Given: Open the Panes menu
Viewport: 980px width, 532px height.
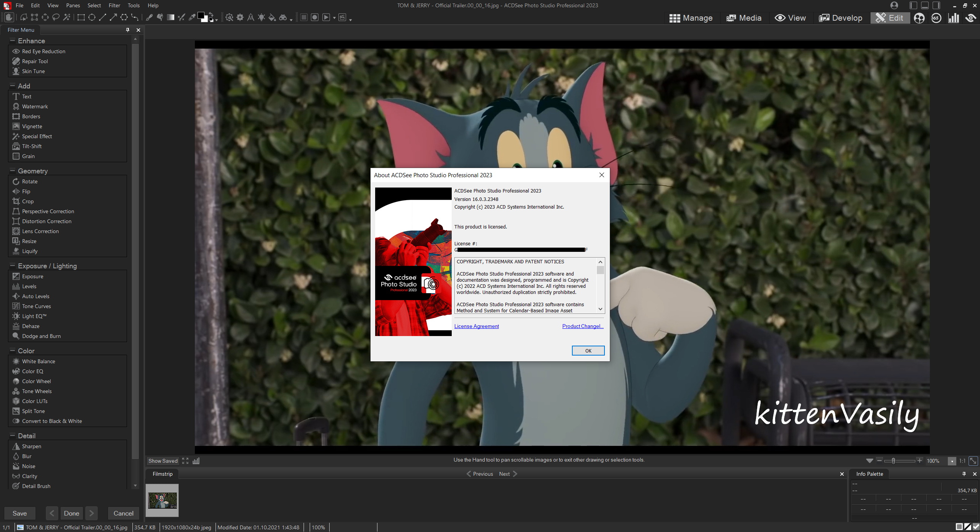Looking at the screenshot, I should tap(73, 5).
